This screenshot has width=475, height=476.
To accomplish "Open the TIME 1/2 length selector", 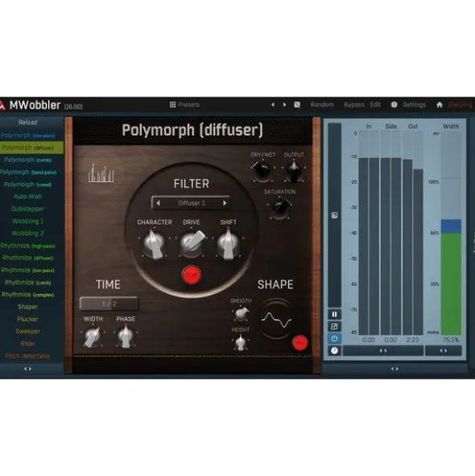I will [109, 304].
